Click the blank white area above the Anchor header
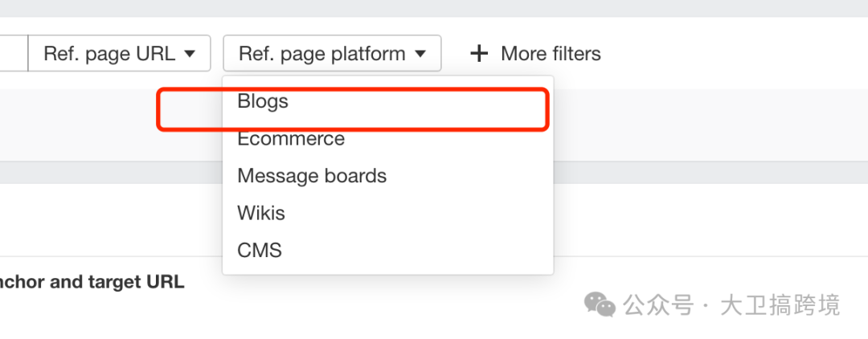 click(111, 219)
